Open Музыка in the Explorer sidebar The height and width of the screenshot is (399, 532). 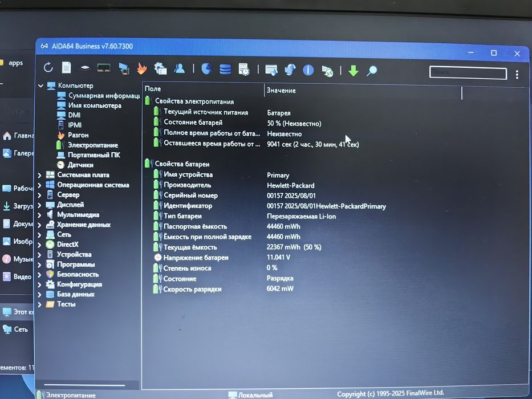(x=19, y=259)
